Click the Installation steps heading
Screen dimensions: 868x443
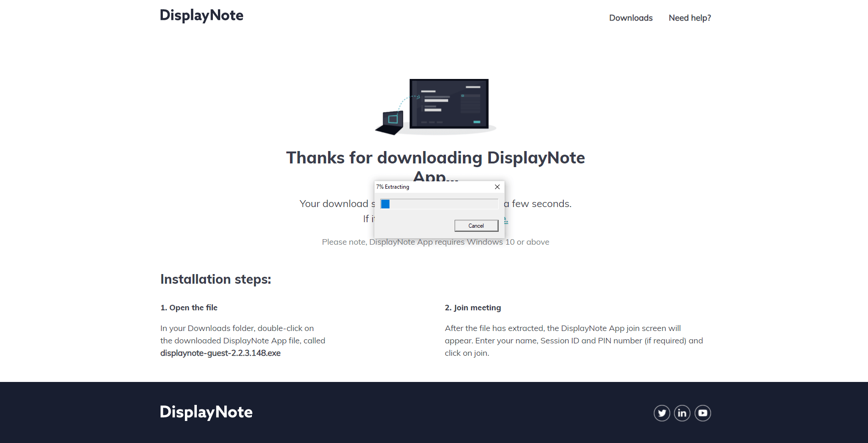click(x=216, y=279)
